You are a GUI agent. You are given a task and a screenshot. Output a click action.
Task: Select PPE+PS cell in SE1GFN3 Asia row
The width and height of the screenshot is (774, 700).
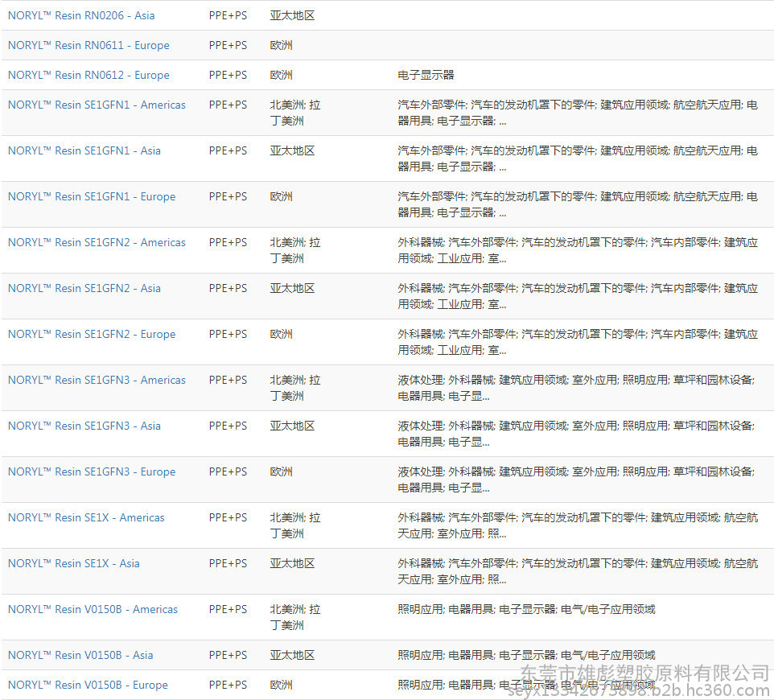(228, 426)
